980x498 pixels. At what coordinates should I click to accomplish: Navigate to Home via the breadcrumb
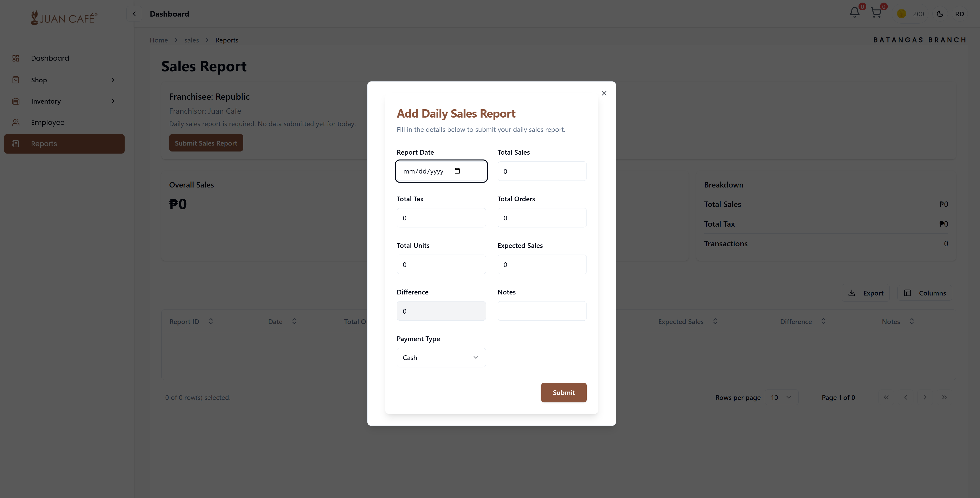[x=159, y=40]
